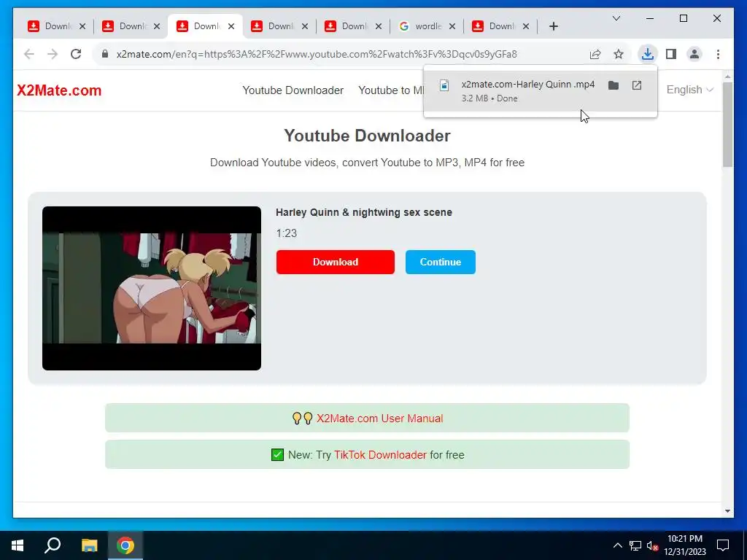This screenshot has height=560, width=747.
Task: Click the padlock site info icon
Action: click(105, 54)
